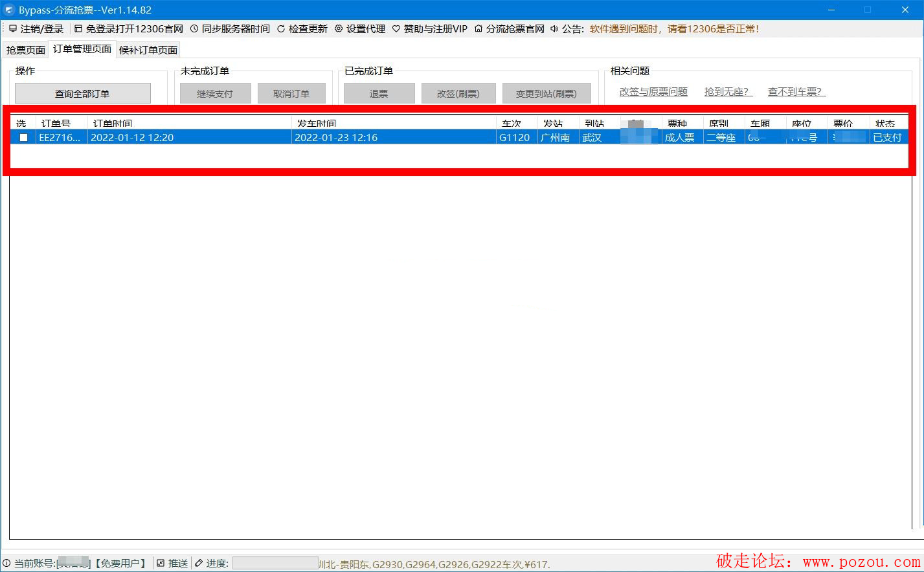The height and width of the screenshot is (572, 924).
Task: Open 设置代理 gear settings
Action: click(339, 29)
